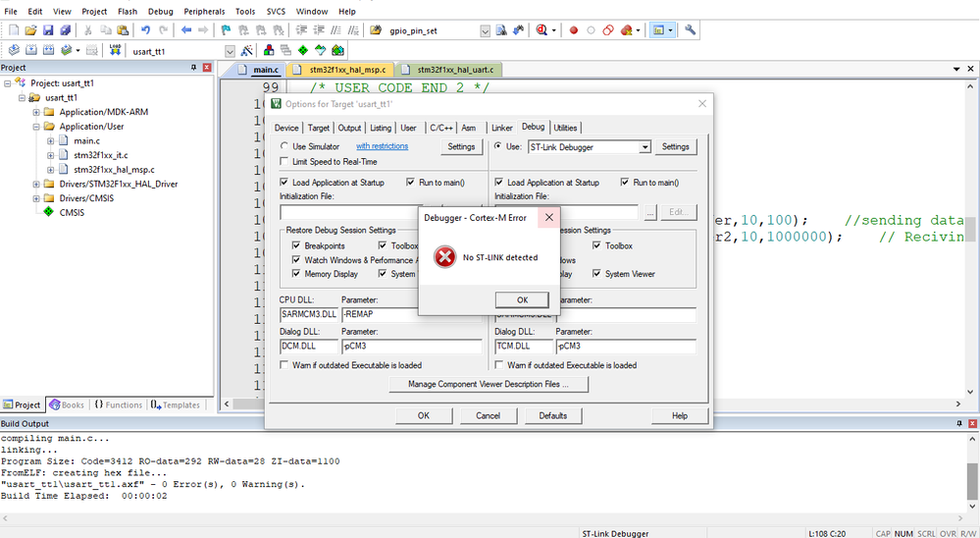Expand Drivers/STM32F1xx_HAL_Driver folder
Image resolution: width=980 pixels, height=538 pixels.
36,185
